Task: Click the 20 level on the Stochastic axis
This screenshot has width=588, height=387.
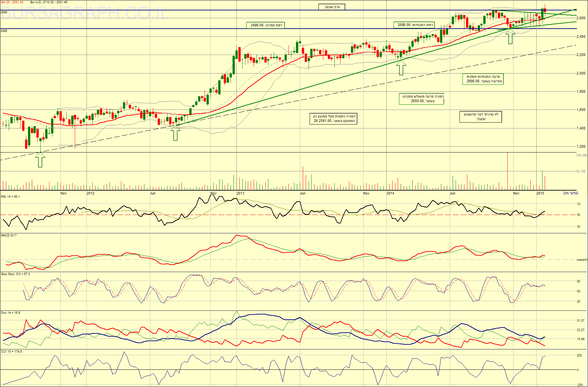Action: click(579, 301)
